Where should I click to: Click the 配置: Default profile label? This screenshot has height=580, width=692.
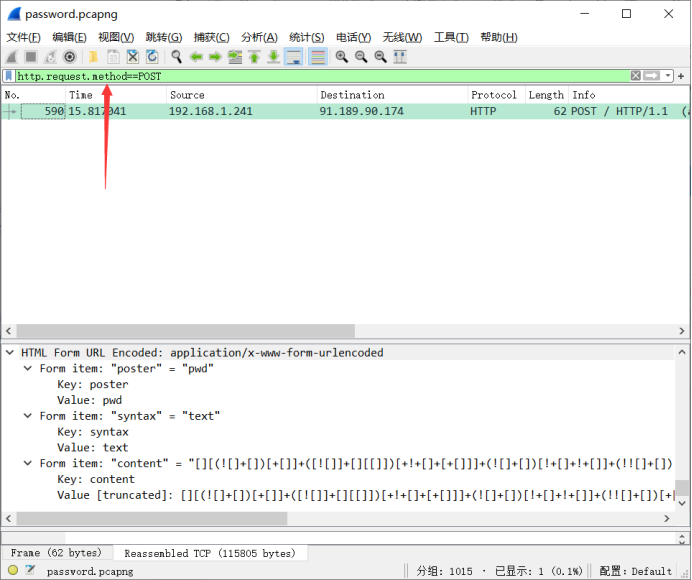636,571
